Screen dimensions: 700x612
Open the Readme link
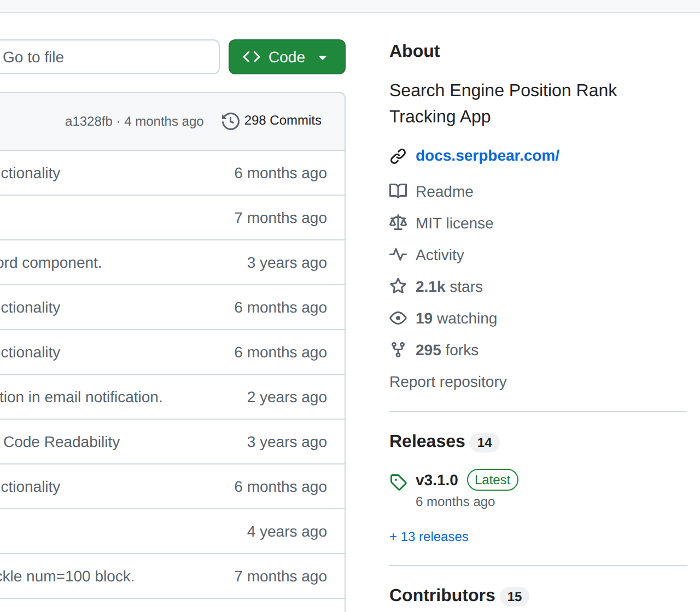(x=444, y=192)
